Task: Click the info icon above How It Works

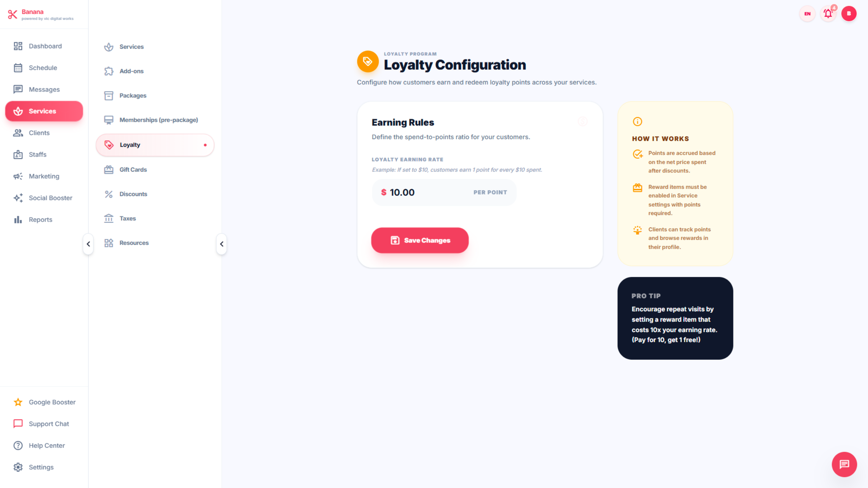Action: (637, 122)
